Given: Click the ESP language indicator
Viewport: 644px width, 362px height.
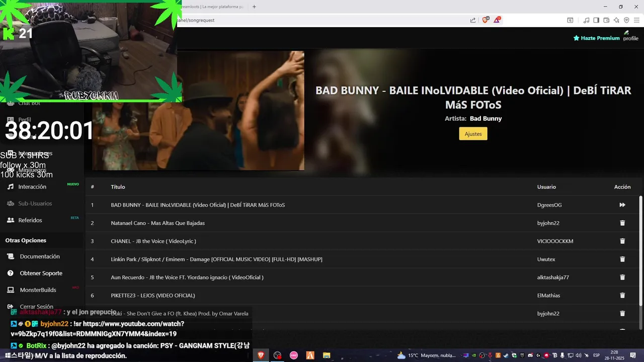Looking at the screenshot, I should click(597, 355).
